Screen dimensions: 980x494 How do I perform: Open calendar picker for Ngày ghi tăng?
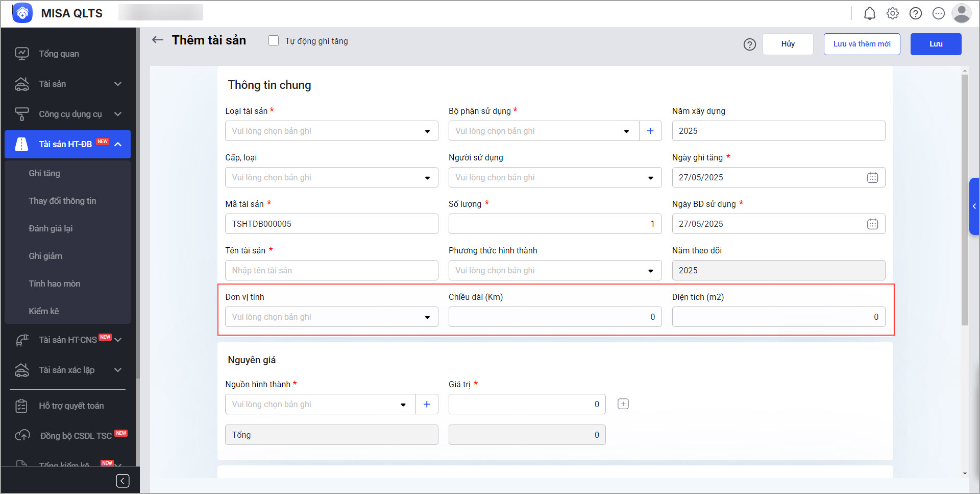(872, 177)
